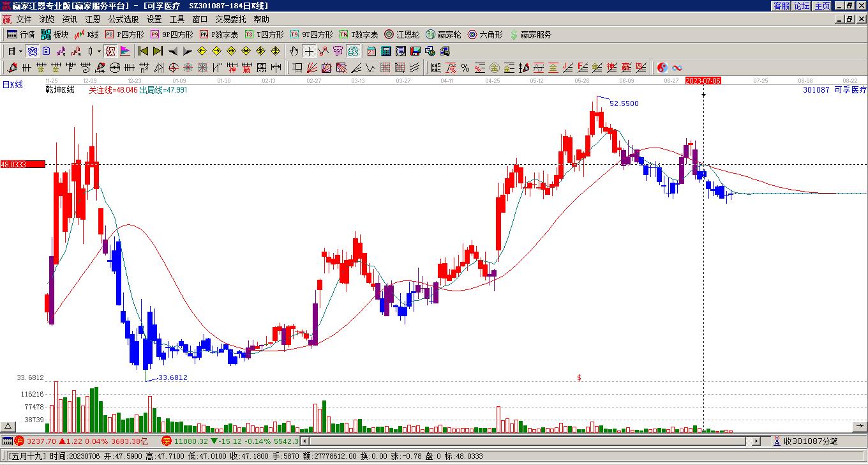868x465 pixels.
Task: Open the 设置 menu
Action: (154, 19)
